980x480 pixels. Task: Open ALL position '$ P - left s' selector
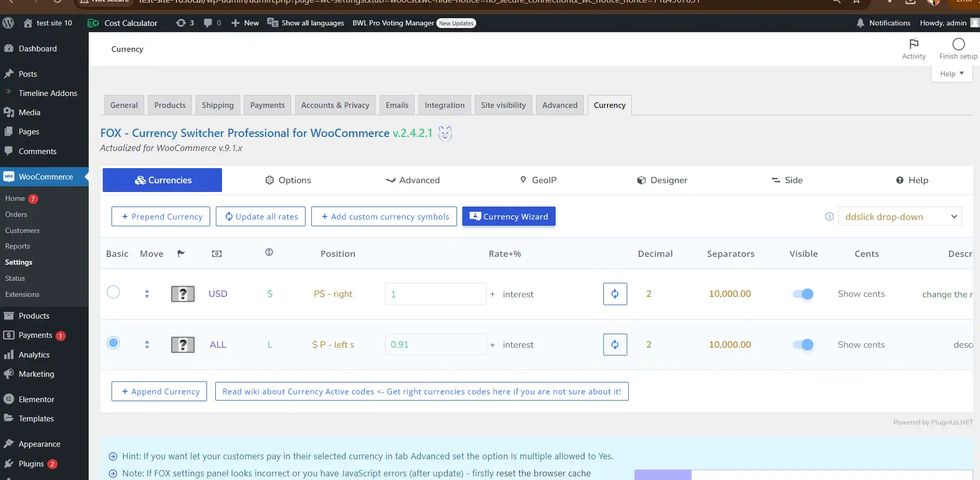pos(333,345)
